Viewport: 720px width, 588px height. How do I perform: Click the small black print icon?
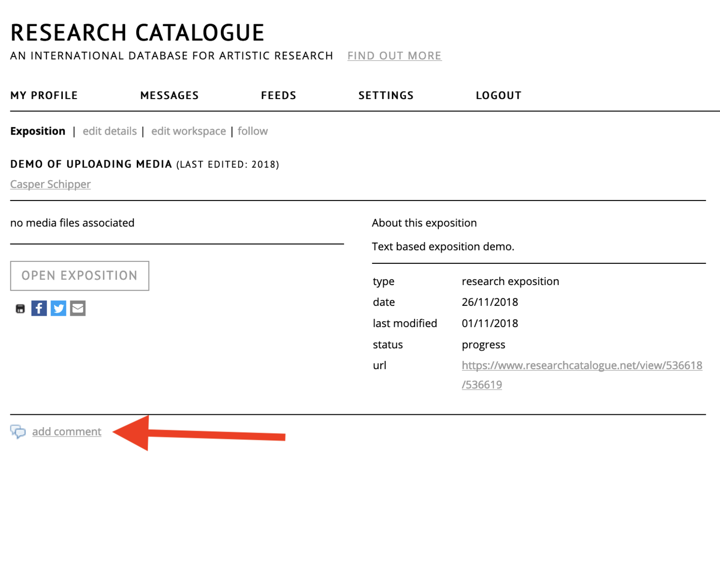pos(20,309)
